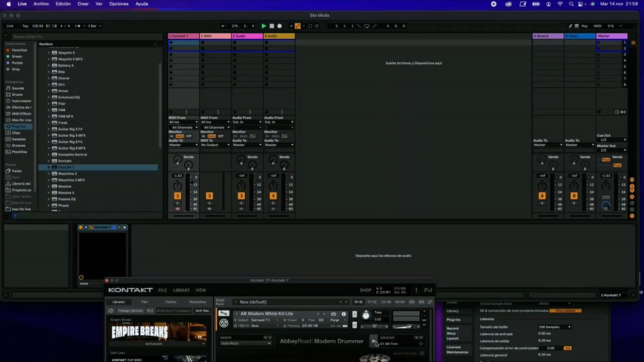Open Indie Rock mixer preset dropdown
Viewport: 644px width, 362px height.
(246, 343)
